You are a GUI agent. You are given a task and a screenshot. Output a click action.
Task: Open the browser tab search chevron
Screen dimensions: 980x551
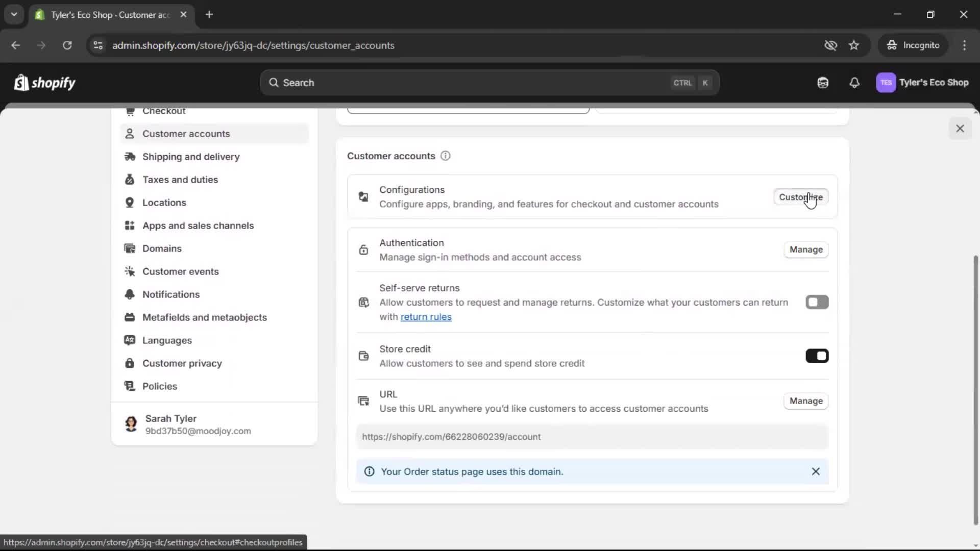coord(14,14)
